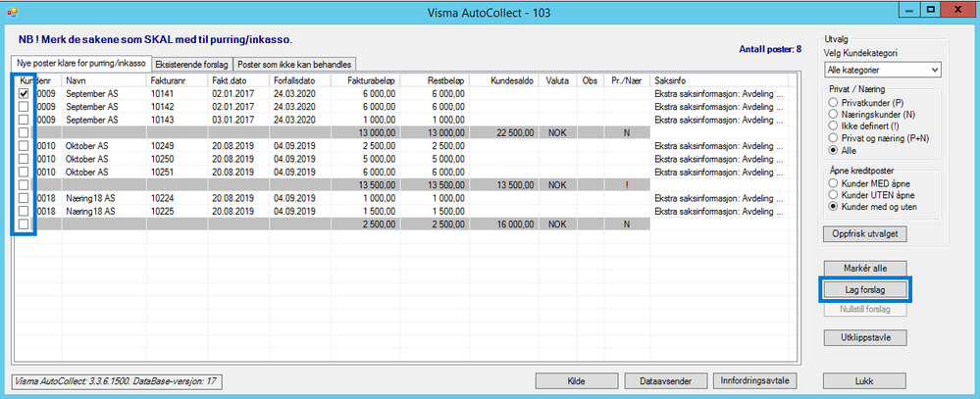Screen dimensions: 980x399
Task: Open the Alle kategorier dropdown
Action: (x=881, y=70)
